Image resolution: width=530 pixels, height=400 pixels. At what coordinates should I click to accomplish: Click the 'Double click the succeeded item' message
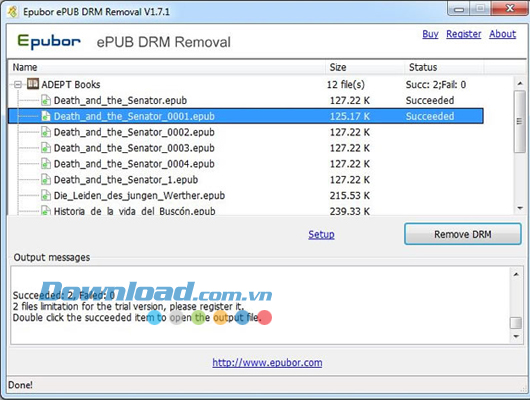click(137, 317)
